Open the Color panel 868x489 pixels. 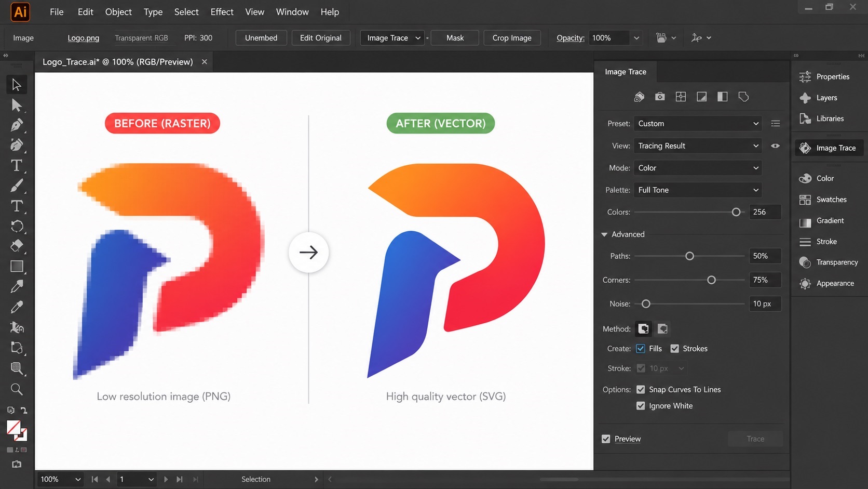coord(816,178)
